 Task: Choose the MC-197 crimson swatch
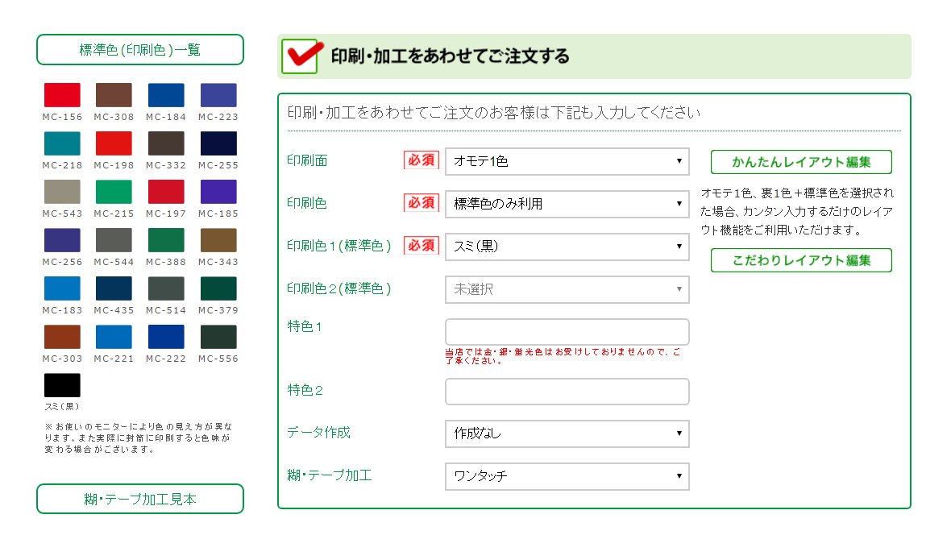[166, 192]
